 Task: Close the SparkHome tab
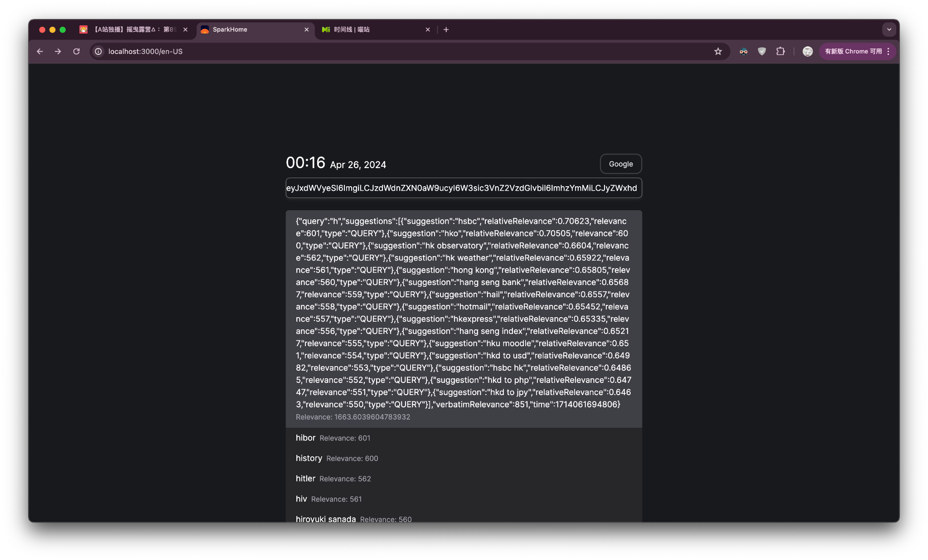(307, 29)
